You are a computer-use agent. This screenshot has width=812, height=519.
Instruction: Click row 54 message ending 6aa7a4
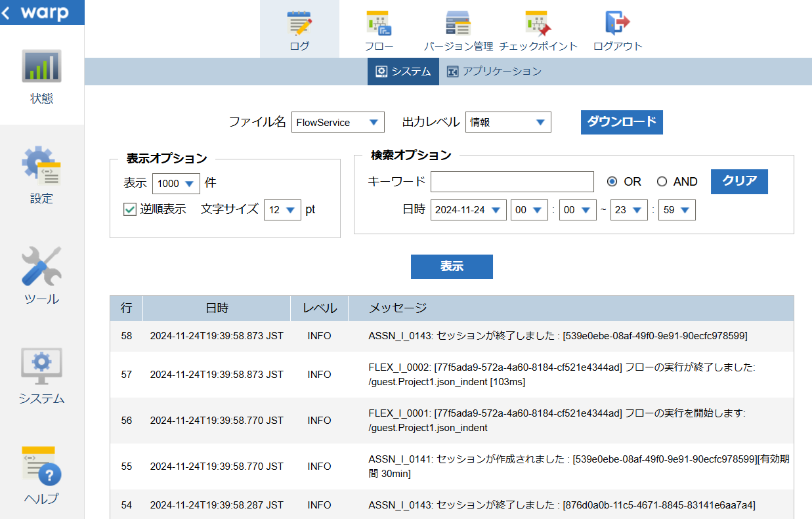click(562, 505)
